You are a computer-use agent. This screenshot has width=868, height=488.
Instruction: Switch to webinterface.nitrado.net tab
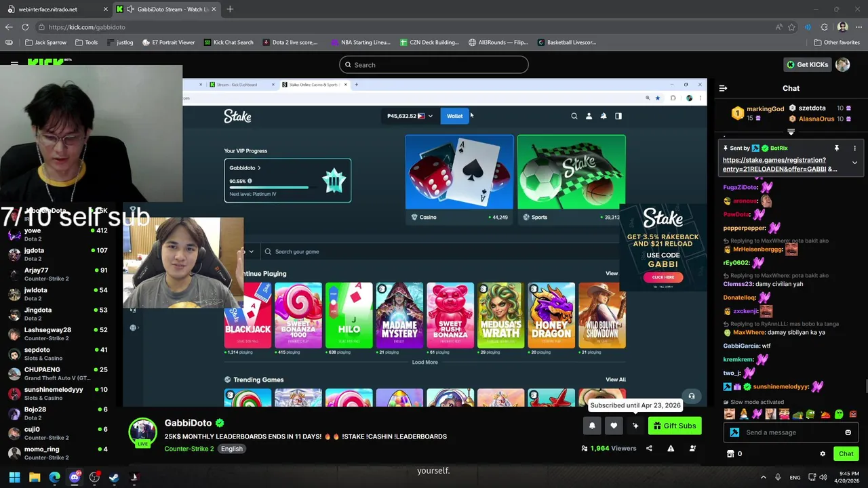click(x=57, y=9)
